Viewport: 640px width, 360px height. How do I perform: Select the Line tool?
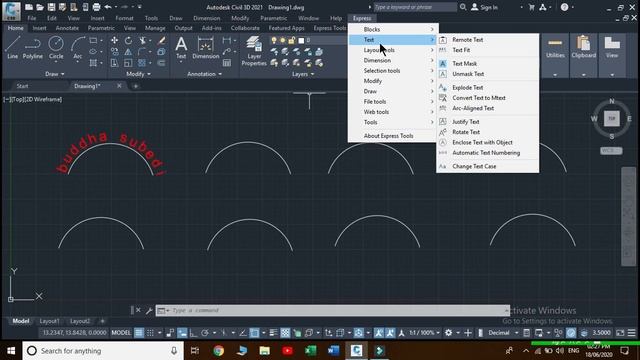tap(12, 47)
